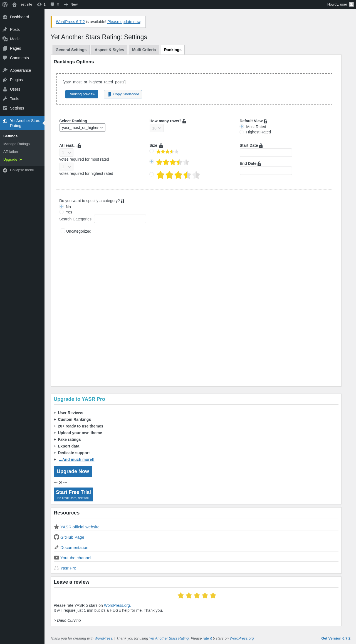Open the How many rows dropdown
The height and width of the screenshot is (644, 356).
point(157,128)
